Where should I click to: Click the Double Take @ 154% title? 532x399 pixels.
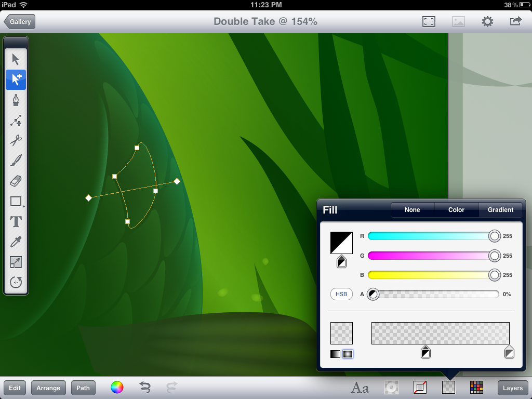[x=265, y=21]
